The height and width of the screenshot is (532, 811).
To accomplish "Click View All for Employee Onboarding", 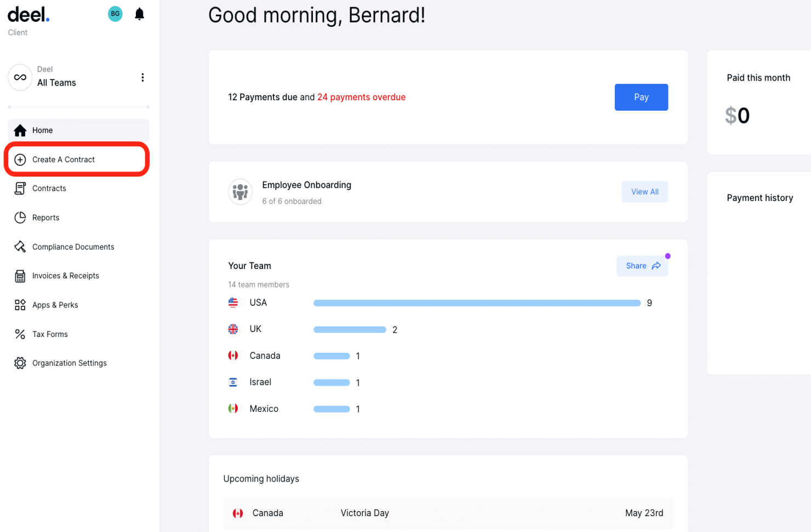I will coord(644,192).
